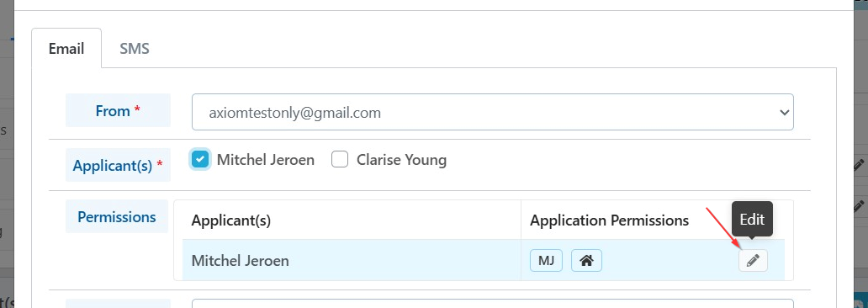Click the Edit pencil in Mitchel Jeroen's row
868x308 pixels.
[x=753, y=261]
